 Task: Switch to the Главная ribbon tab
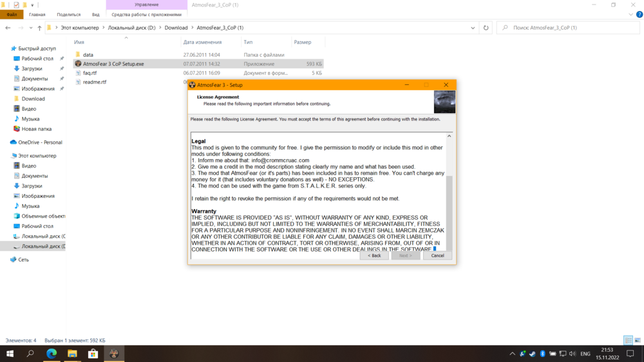coord(37,14)
